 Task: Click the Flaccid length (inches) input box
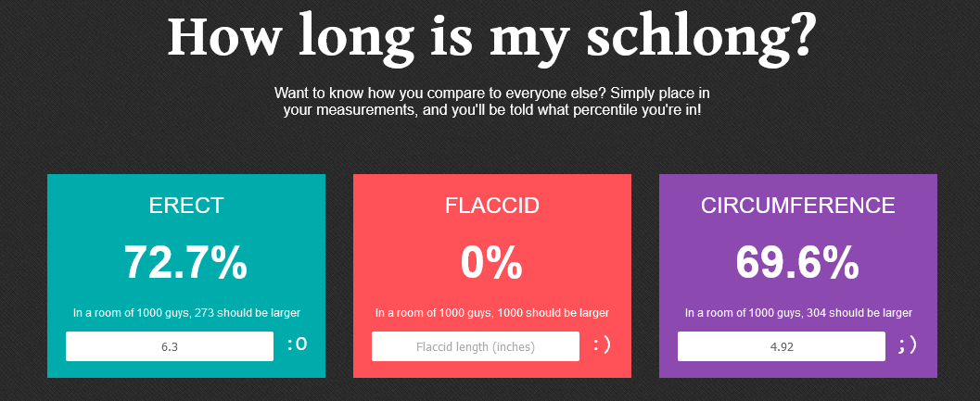pyautogui.click(x=476, y=346)
